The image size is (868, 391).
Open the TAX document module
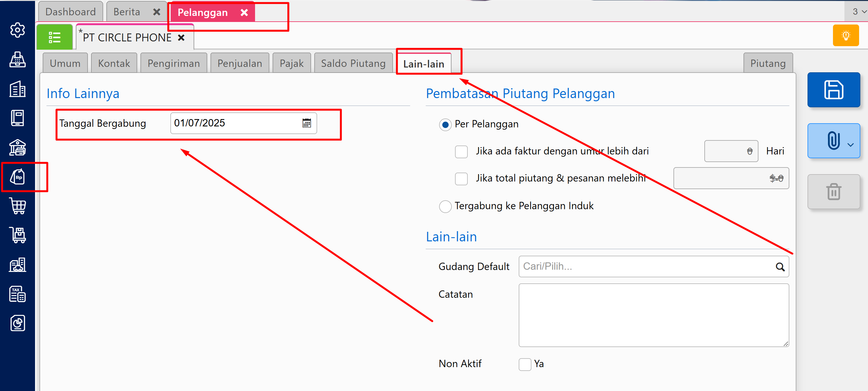coord(17,294)
